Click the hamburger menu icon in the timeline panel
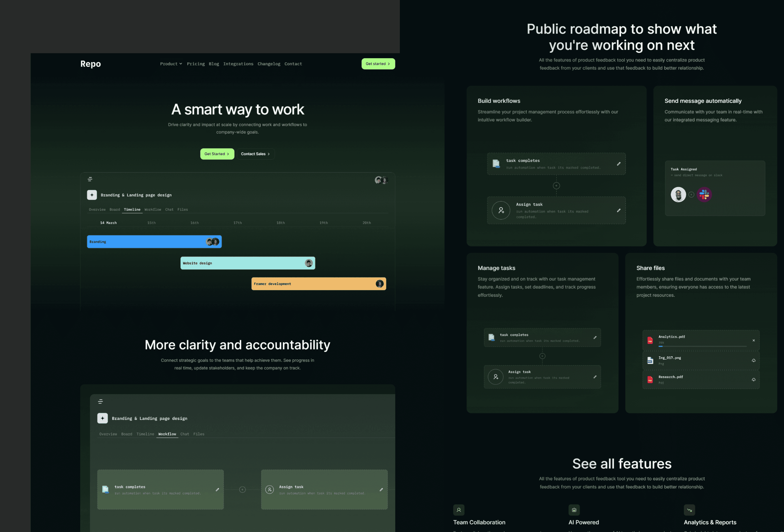The image size is (784, 532). (90, 179)
